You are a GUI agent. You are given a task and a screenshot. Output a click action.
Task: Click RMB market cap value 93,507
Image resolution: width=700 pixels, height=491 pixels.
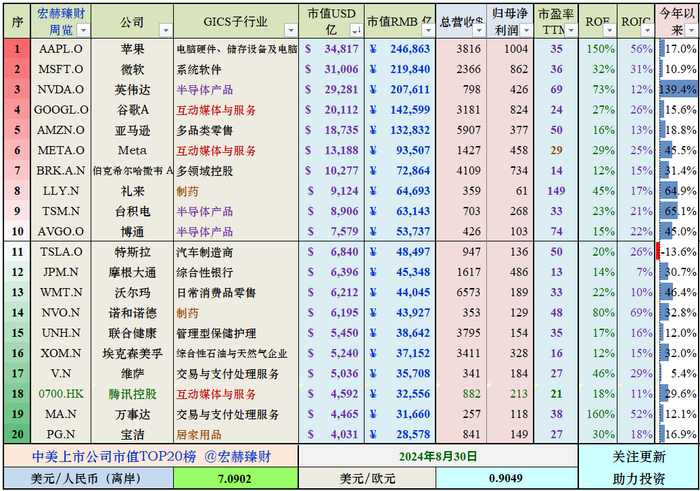[400, 150]
